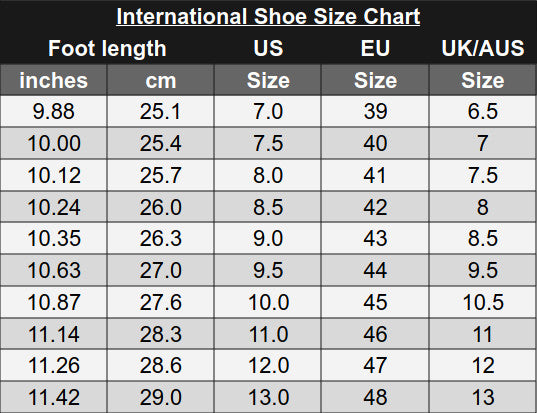
Task: Select EU size 42 cell
Action: pyautogui.click(x=375, y=207)
